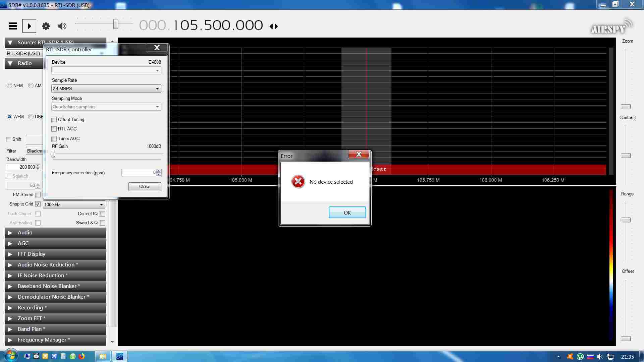Select the SDR# taskbar button

pos(120,356)
